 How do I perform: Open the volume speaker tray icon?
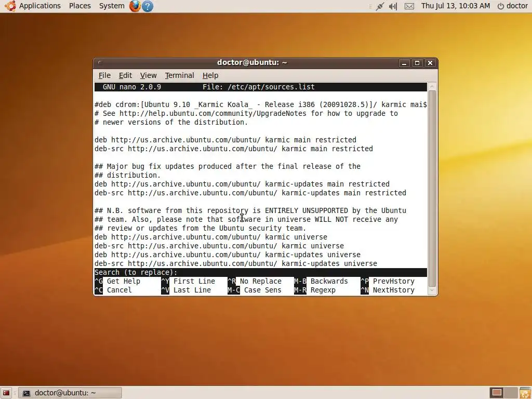point(393,6)
